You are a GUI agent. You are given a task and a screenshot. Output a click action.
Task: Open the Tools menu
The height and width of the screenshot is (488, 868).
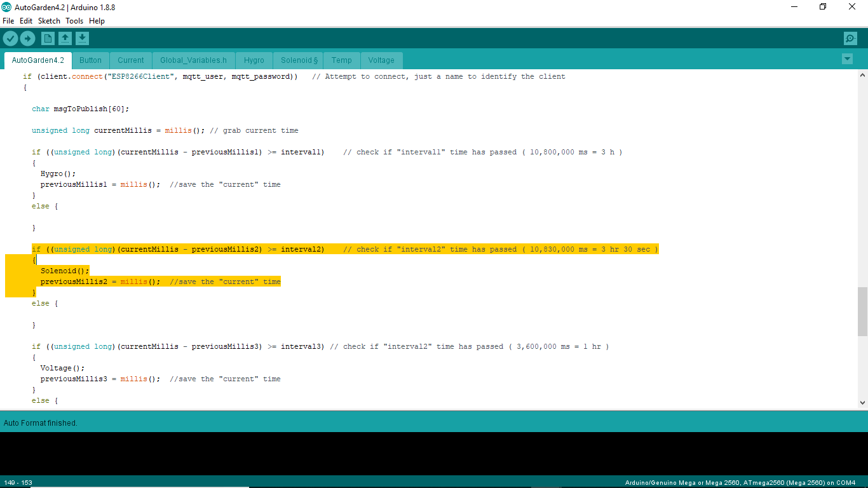tap(74, 20)
